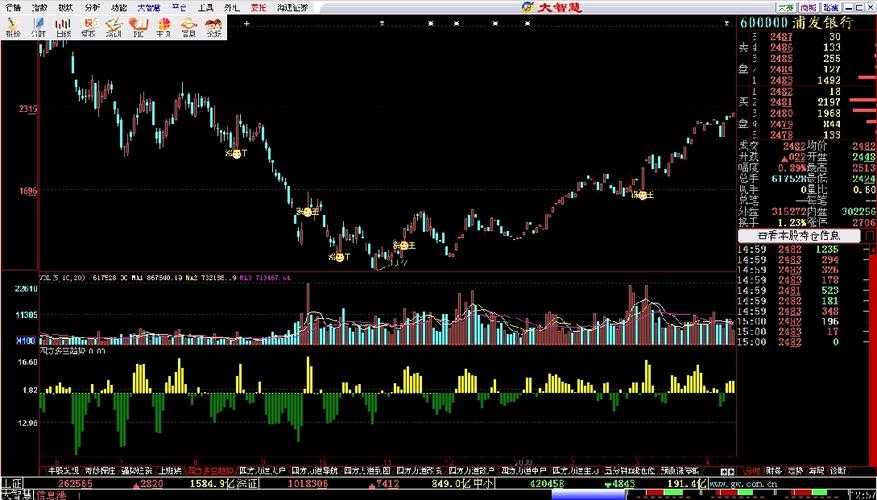The width and height of the screenshot is (877, 500).
Task: Switch to the 财务 panel tab
Action: [x=774, y=471]
